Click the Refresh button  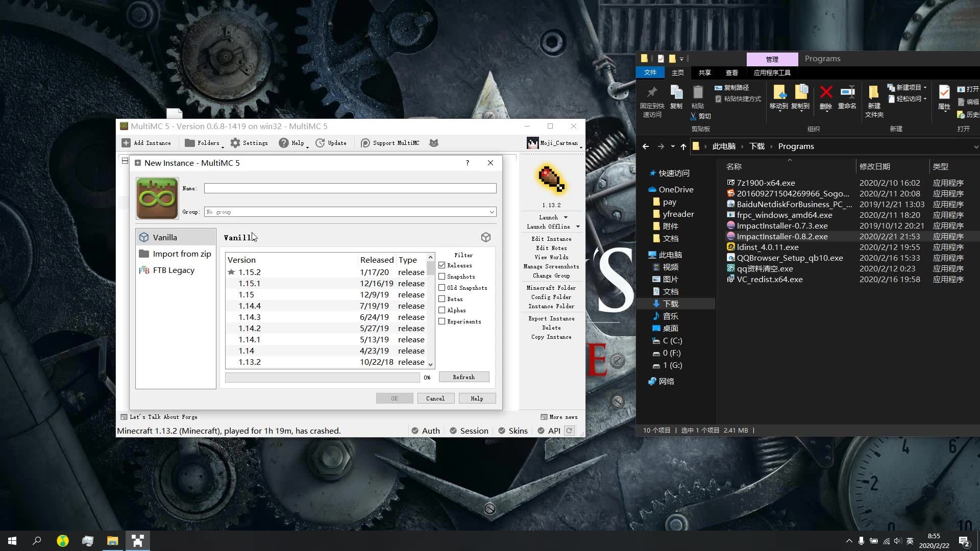pyautogui.click(x=464, y=377)
